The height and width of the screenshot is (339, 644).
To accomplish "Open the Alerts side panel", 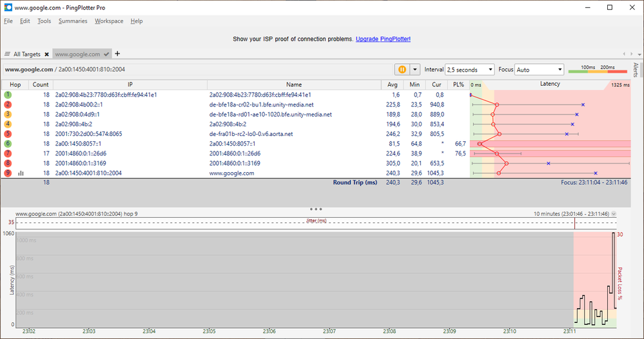I will coord(636,70).
